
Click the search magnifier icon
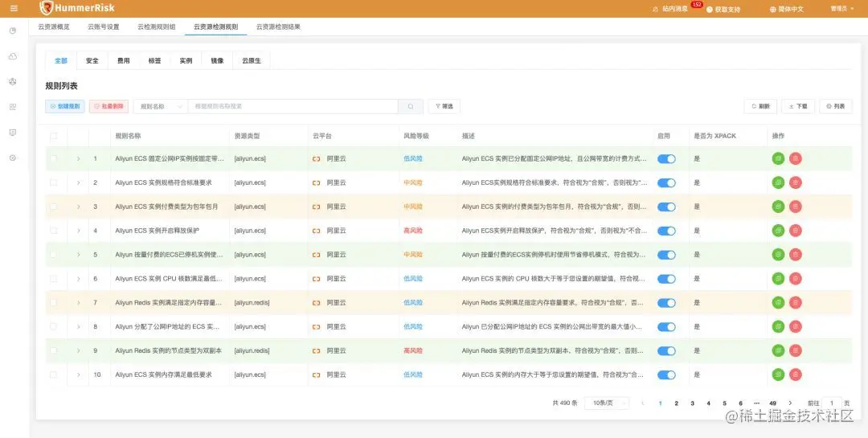coord(411,106)
